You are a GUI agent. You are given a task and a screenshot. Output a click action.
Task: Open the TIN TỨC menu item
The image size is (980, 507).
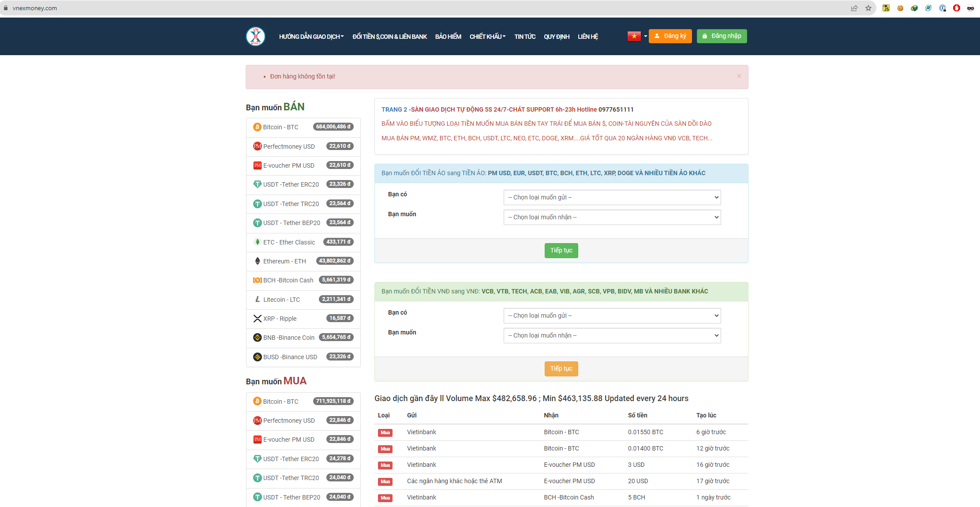tap(524, 37)
